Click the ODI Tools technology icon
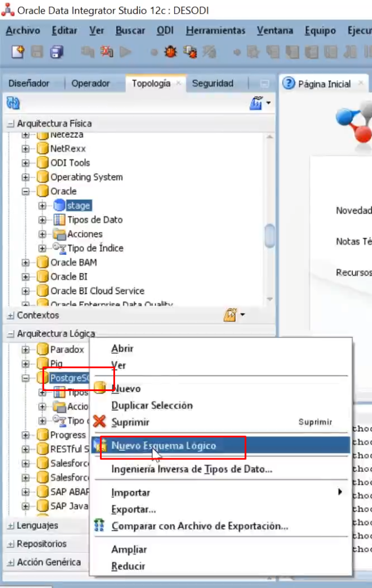 pos(43,163)
